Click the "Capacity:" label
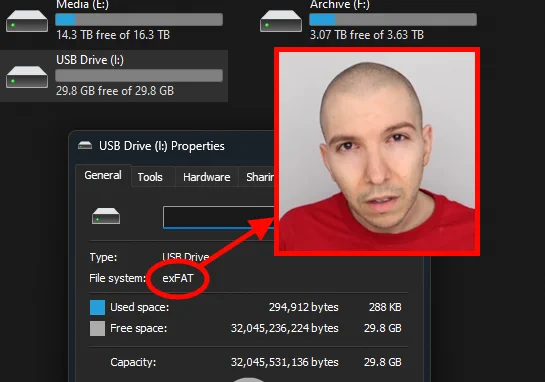Image resolution: width=545 pixels, height=382 pixels. pyautogui.click(x=133, y=362)
